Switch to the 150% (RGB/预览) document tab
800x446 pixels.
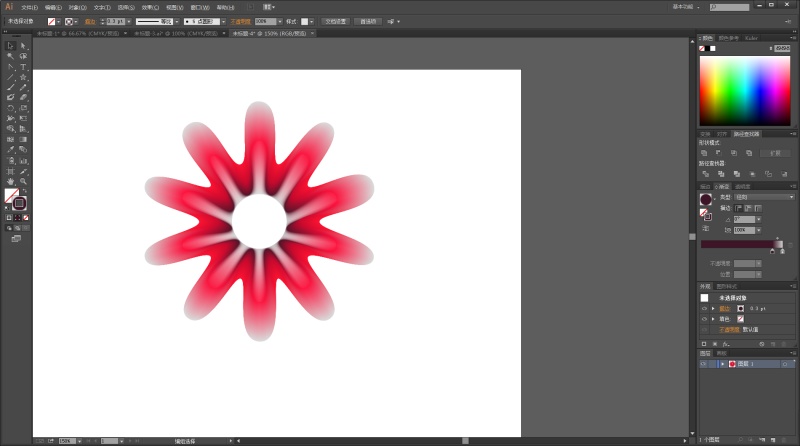click(270, 33)
